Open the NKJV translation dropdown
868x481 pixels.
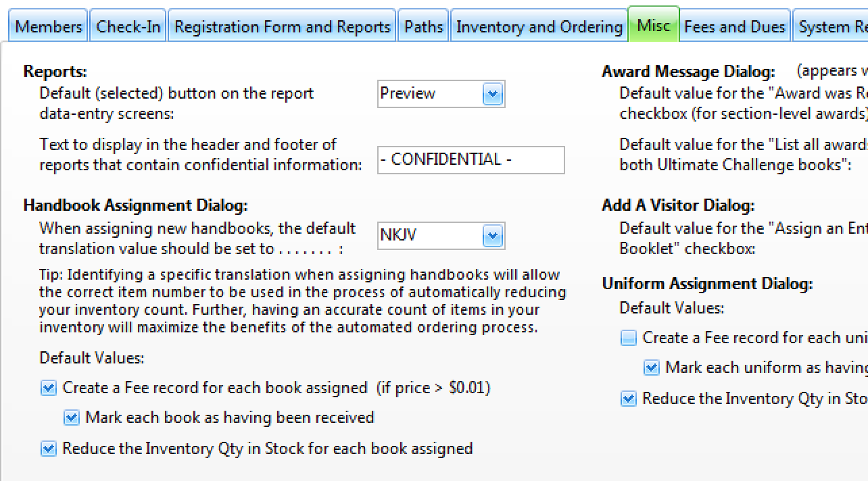click(441, 236)
